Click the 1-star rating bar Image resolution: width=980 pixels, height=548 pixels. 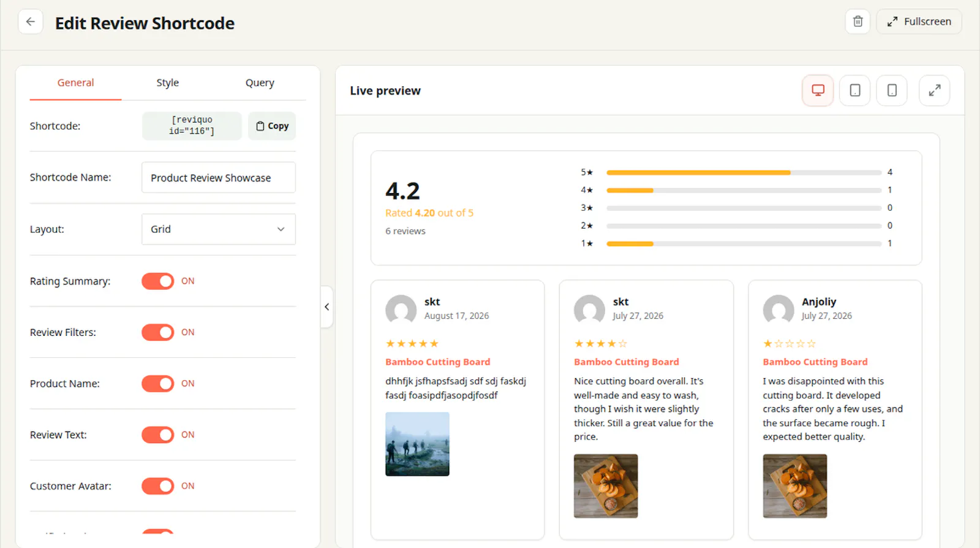[744, 244]
